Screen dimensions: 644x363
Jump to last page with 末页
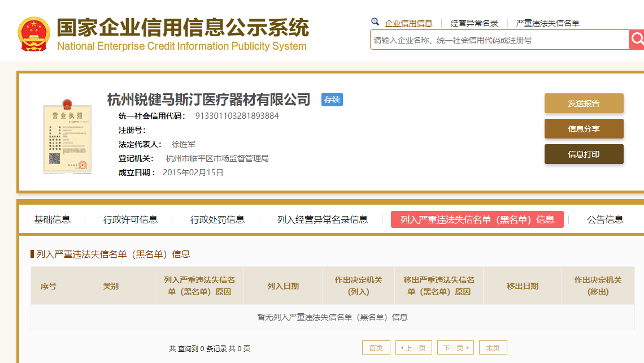pos(493,348)
